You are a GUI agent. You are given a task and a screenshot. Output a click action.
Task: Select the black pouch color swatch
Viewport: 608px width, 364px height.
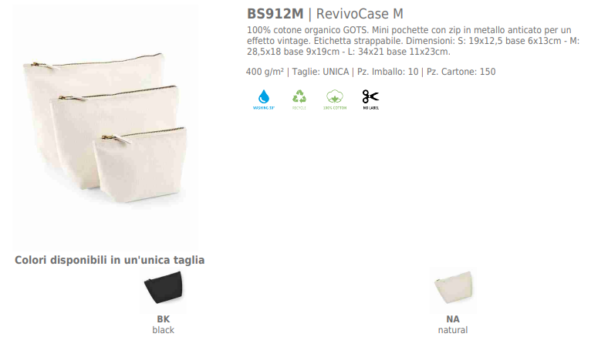tap(164, 288)
